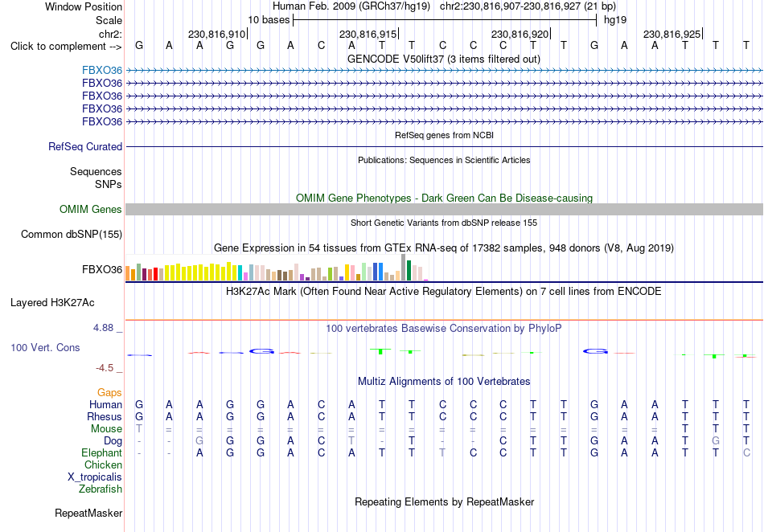The width and height of the screenshot is (764, 532).
Task: Click the tallest grey bar in GTEx chart
Action: [x=404, y=268]
